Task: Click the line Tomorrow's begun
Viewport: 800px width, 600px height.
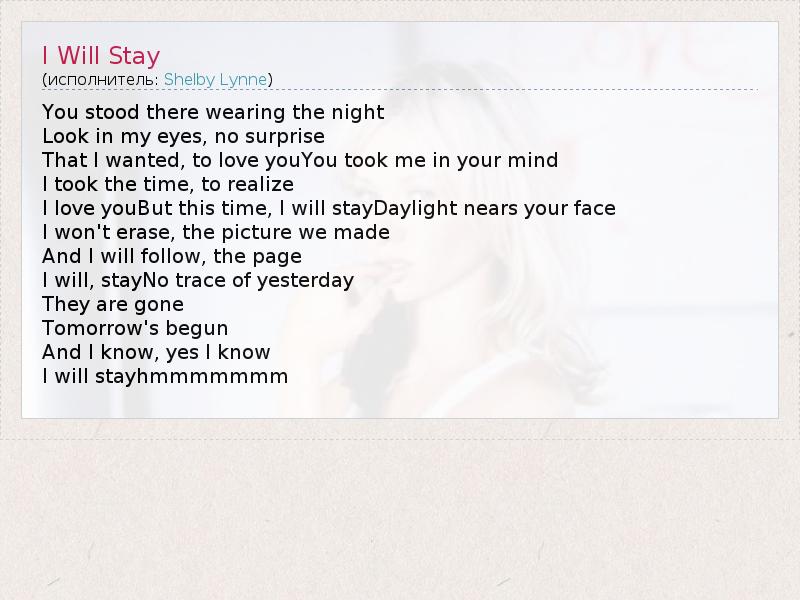Action: [x=135, y=328]
